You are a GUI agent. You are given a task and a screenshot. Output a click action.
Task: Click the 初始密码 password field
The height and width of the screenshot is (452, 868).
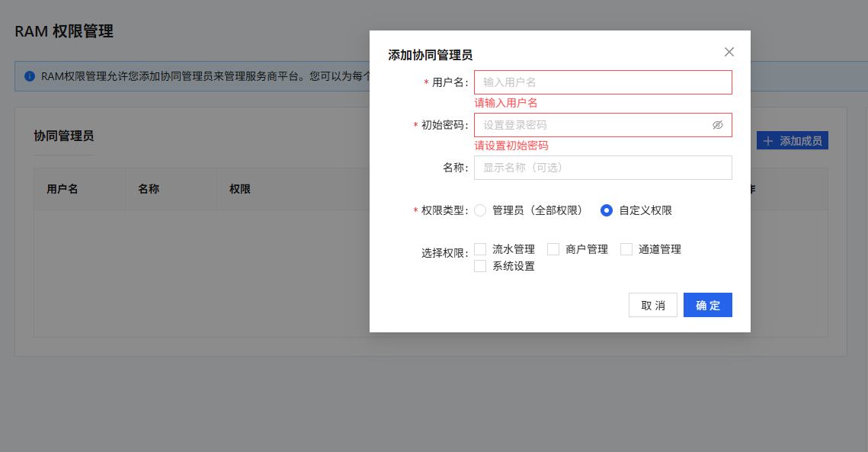coord(594,125)
